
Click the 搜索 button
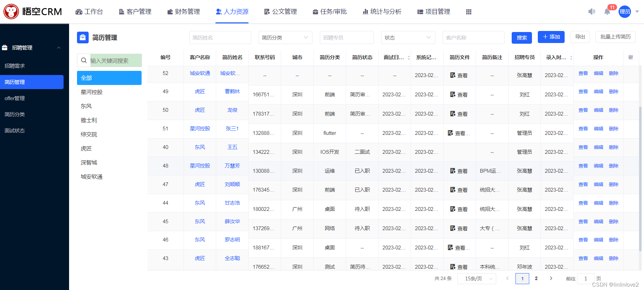pos(522,38)
